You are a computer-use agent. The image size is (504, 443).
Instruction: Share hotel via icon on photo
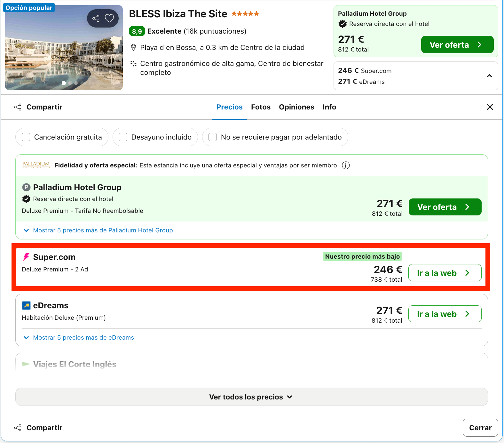point(96,18)
